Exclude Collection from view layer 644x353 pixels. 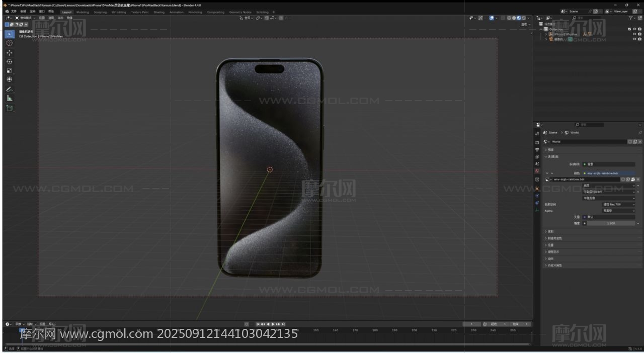(629, 29)
